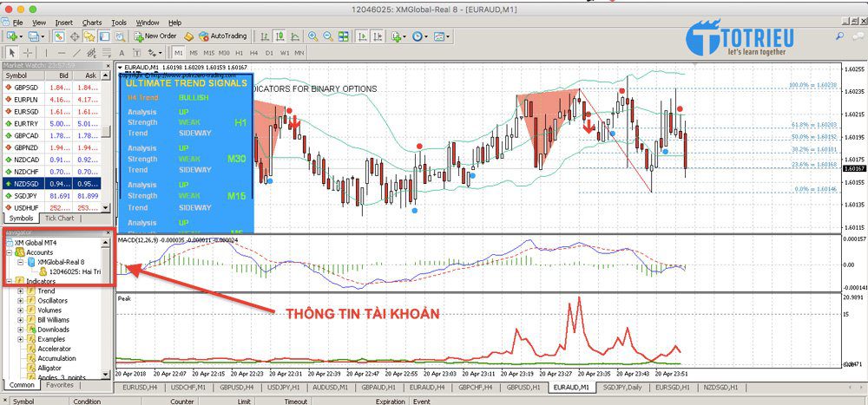This screenshot has width=868, height=405.
Task: Open the MetaEditor book icon
Action: tap(188, 36)
